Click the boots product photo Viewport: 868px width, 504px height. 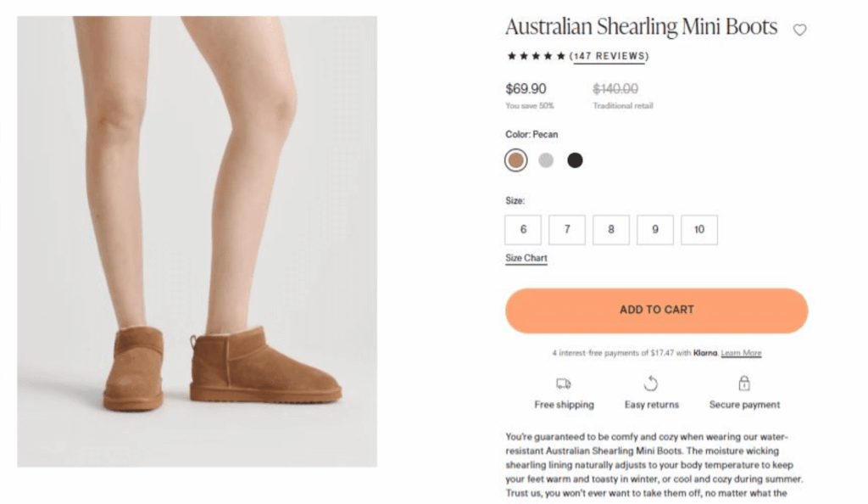click(x=197, y=241)
